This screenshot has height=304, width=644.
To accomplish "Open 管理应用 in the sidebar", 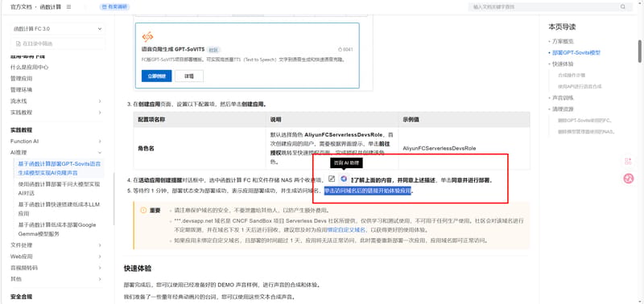I will [x=22, y=78].
